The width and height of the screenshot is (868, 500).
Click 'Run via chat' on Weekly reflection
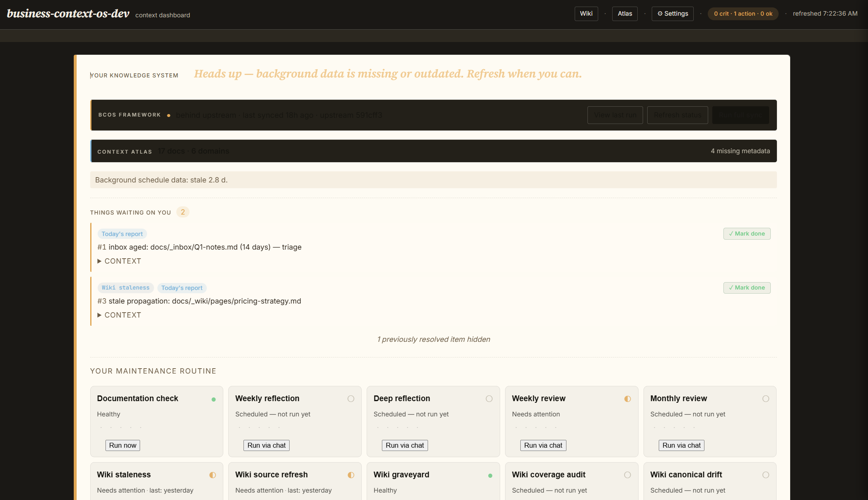267,445
